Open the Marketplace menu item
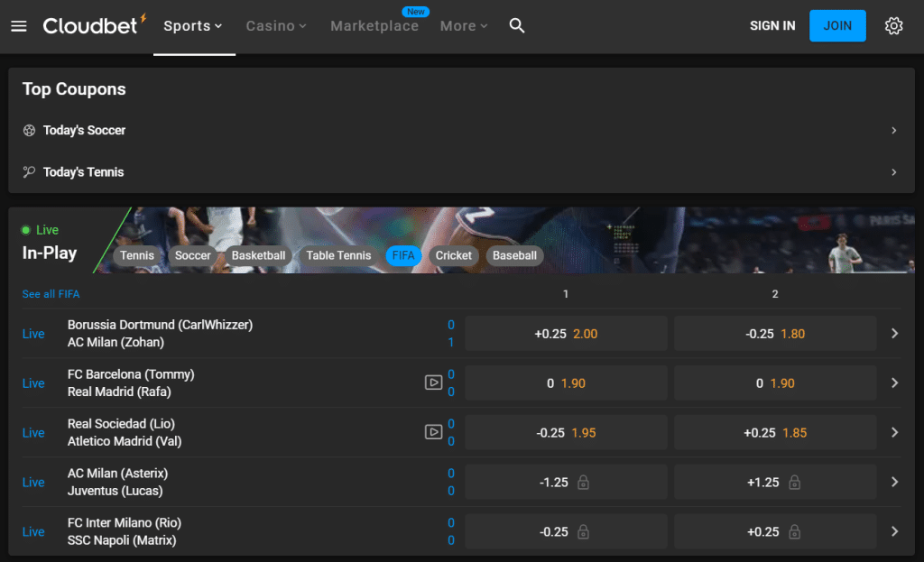The image size is (924, 562). pyautogui.click(x=374, y=26)
